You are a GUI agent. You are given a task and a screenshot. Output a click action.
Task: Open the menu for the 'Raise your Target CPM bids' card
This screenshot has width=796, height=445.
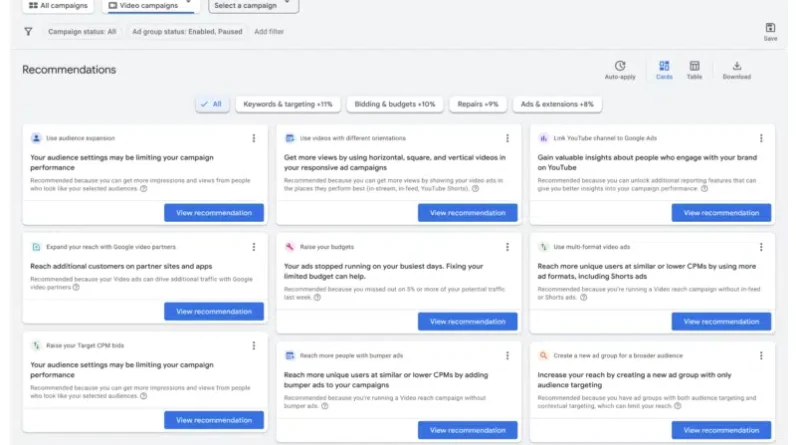254,346
